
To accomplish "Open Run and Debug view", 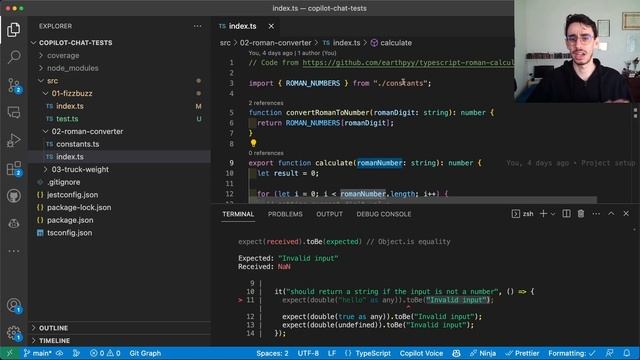I will pos(13,140).
